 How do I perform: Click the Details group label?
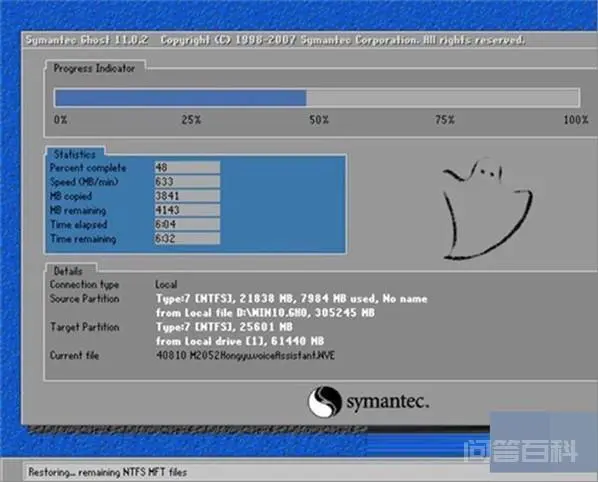click(68, 271)
